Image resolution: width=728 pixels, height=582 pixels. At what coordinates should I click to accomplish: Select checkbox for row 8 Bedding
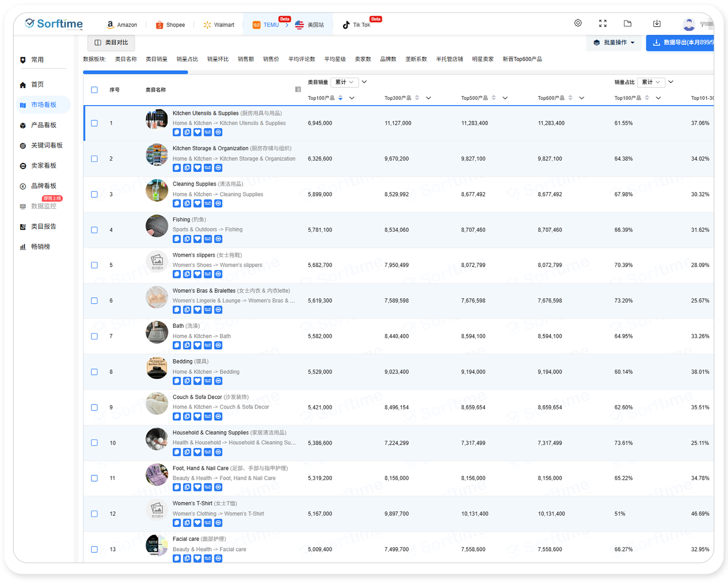click(x=95, y=372)
